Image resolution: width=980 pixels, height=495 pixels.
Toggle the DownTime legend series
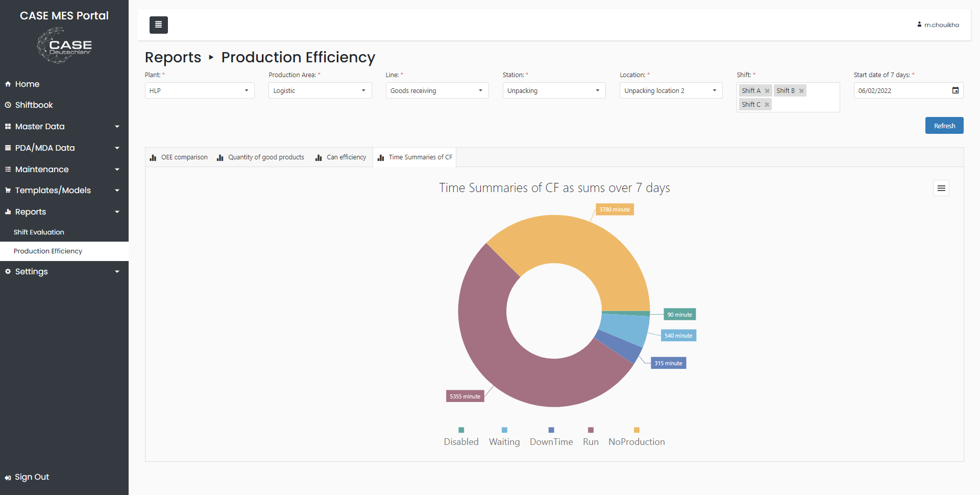click(551, 437)
